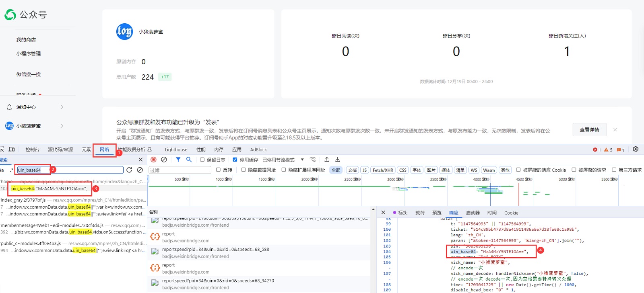Open DevTools settings gear icon
Image resolution: width=644 pixels, height=293 pixels.
pyautogui.click(x=636, y=149)
